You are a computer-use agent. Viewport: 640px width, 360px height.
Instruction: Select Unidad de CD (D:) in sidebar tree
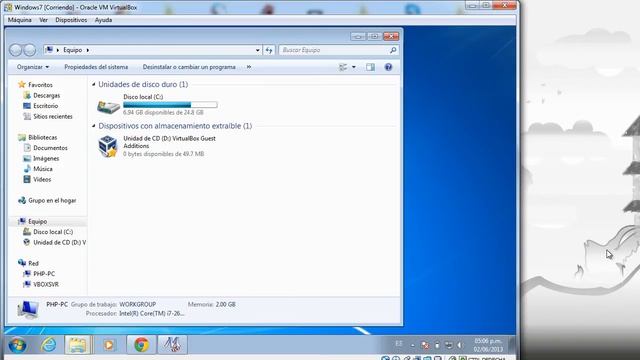click(x=60, y=242)
